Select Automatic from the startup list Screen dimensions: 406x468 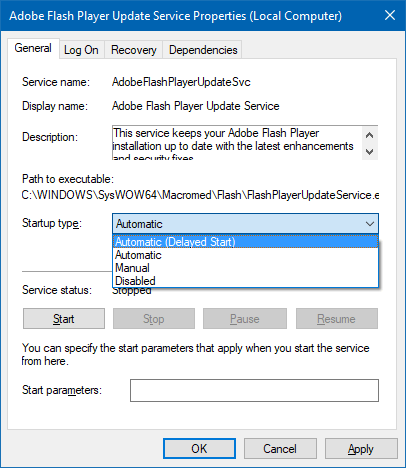coord(245,255)
